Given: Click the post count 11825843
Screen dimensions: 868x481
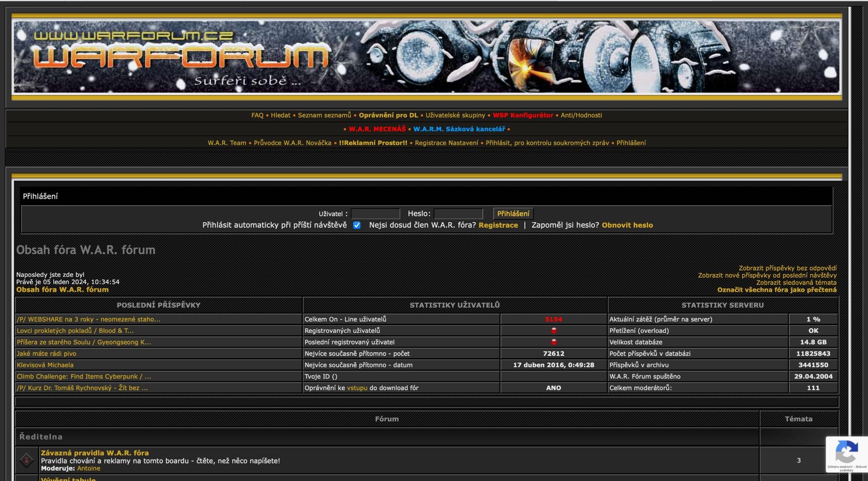Looking at the screenshot, I should (x=813, y=354).
